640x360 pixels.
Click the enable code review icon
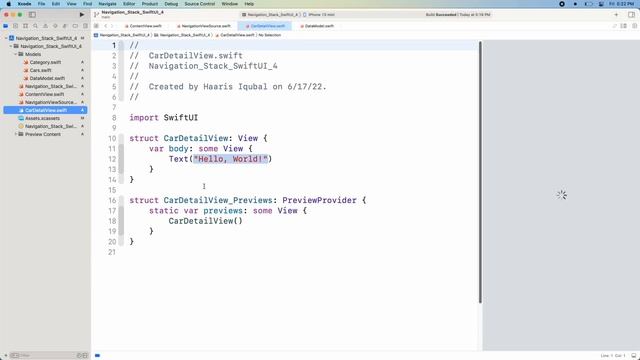(614, 26)
